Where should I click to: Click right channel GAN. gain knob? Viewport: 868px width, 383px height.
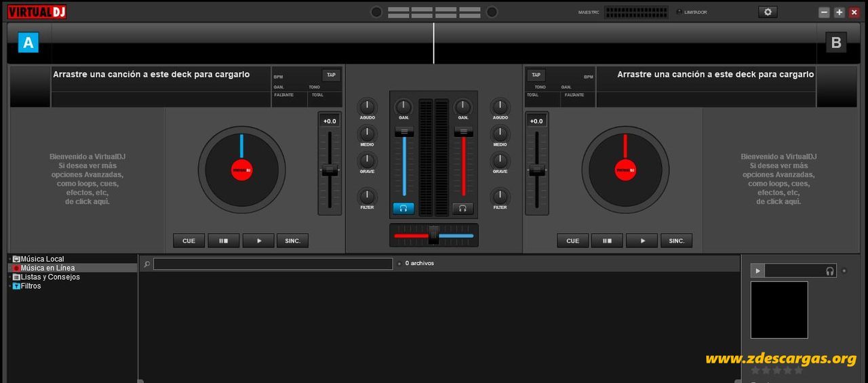(463, 106)
